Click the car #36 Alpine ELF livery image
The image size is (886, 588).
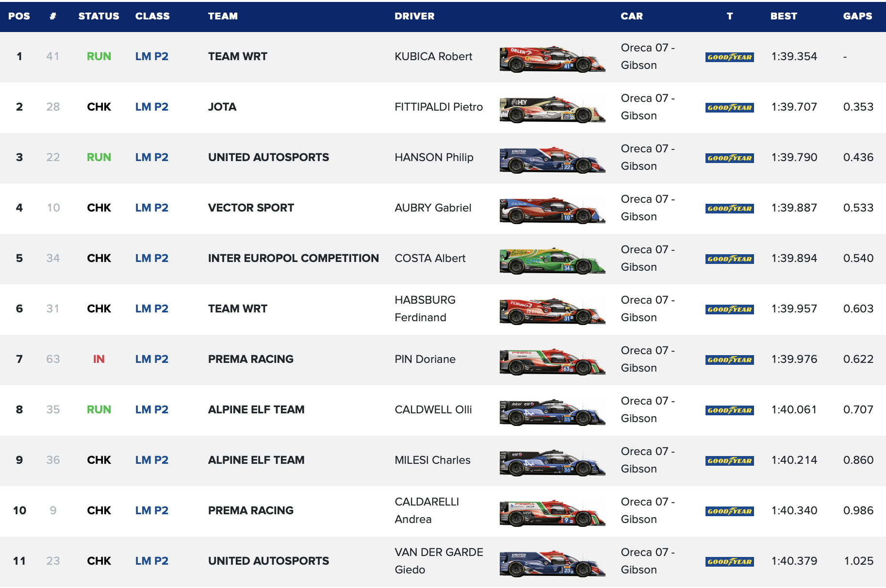552,463
